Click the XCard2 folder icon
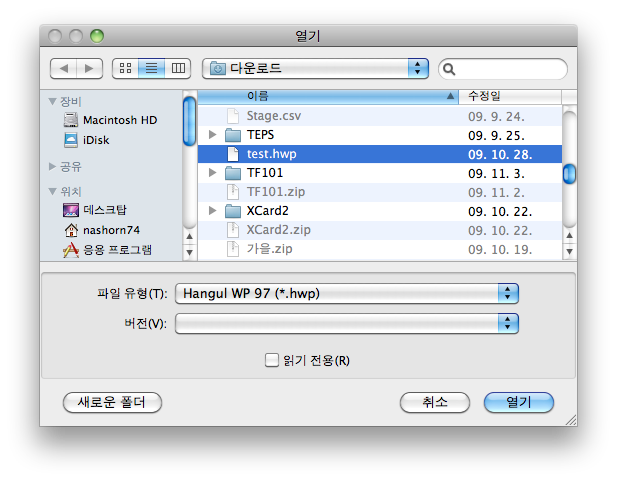Screen dimensions: 617x481 [233, 211]
